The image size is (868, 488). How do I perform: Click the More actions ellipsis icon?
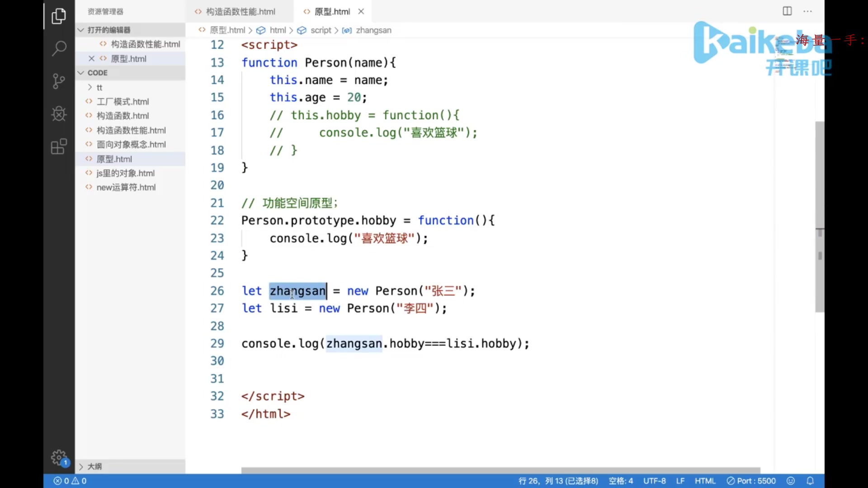(x=808, y=11)
